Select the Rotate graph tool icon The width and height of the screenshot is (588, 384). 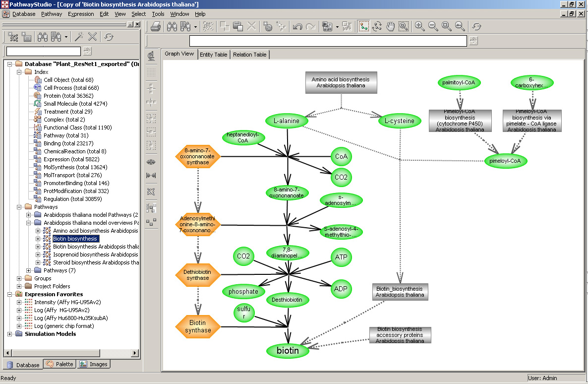coord(377,26)
